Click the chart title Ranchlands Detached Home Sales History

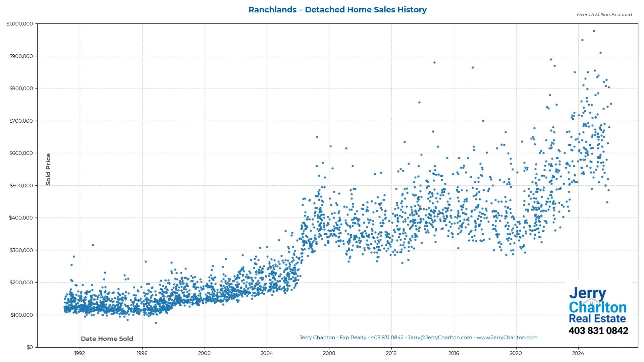[337, 10]
